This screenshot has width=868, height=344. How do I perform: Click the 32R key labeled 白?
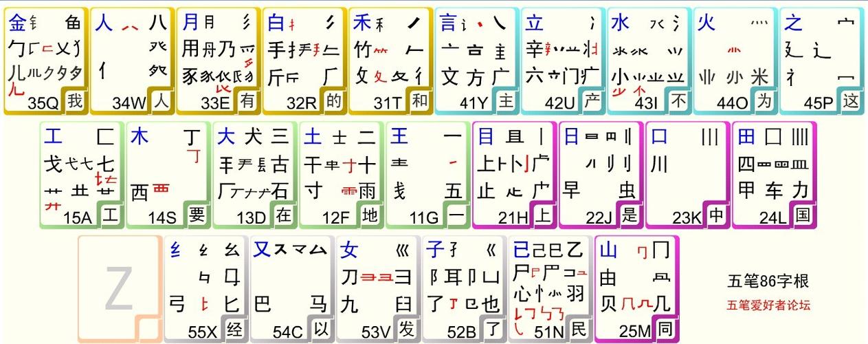[x=304, y=61]
